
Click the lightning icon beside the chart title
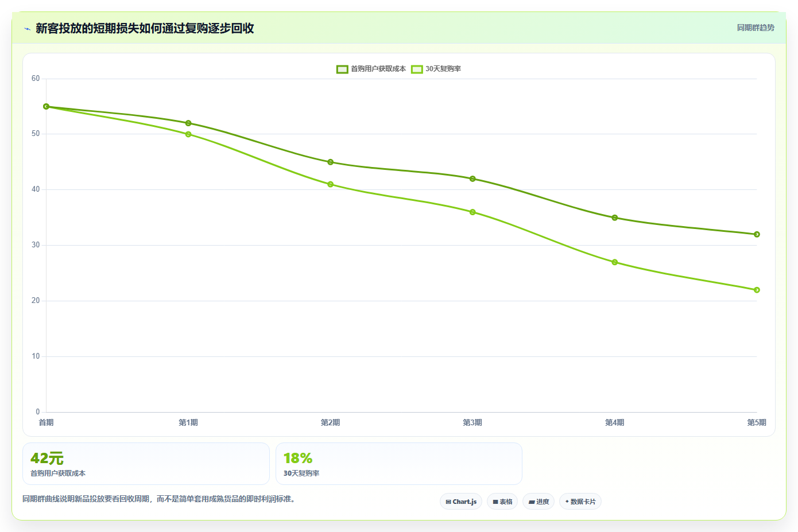pyautogui.click(x=27, y=29)
